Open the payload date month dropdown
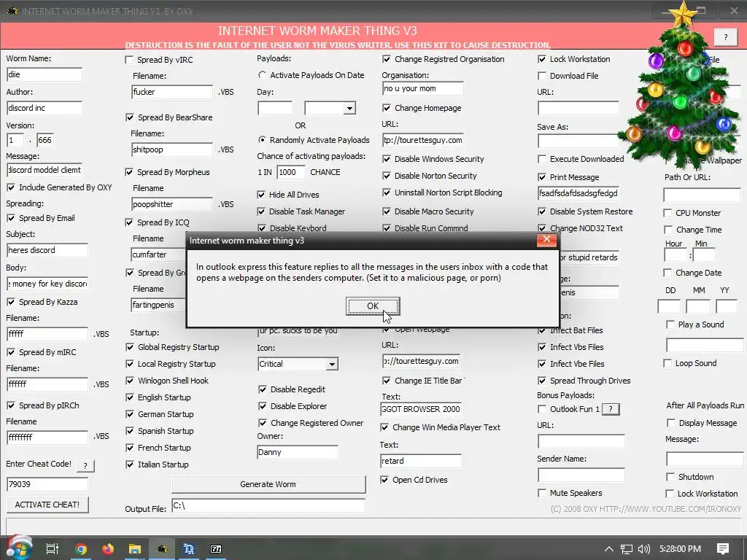This screenshot has height=560, width=747. (x=349, y=108)
